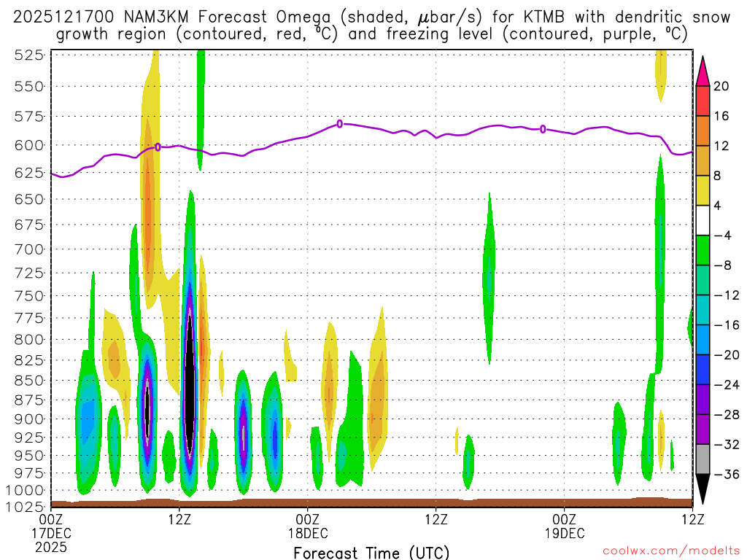Screen dimensions: 747x560
Task: Click the 600 pressure level label
Action: pyautogui.click(x=28, y=145)
